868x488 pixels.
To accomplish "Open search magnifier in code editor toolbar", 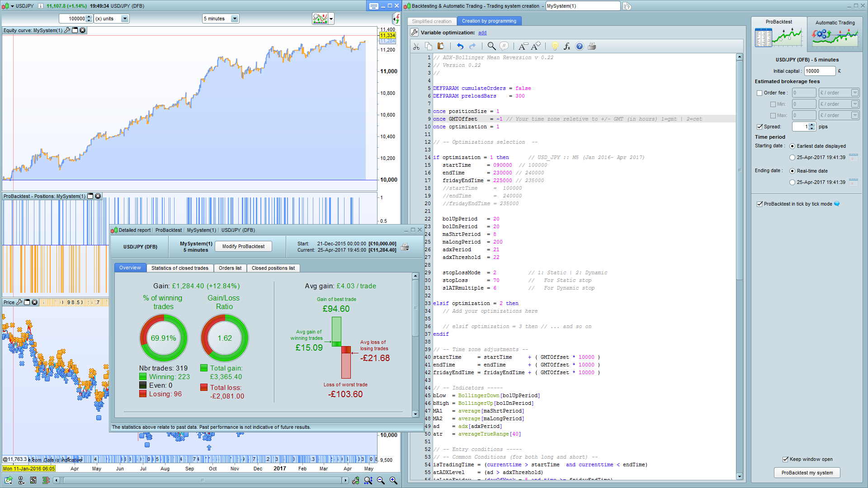I will point(491,46).
